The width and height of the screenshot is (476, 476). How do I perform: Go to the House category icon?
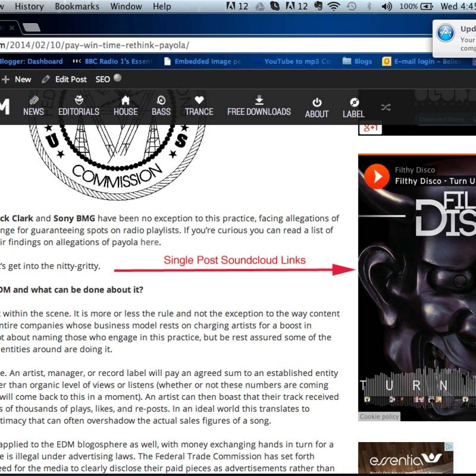pyautogui.click(x=126, y=100)
